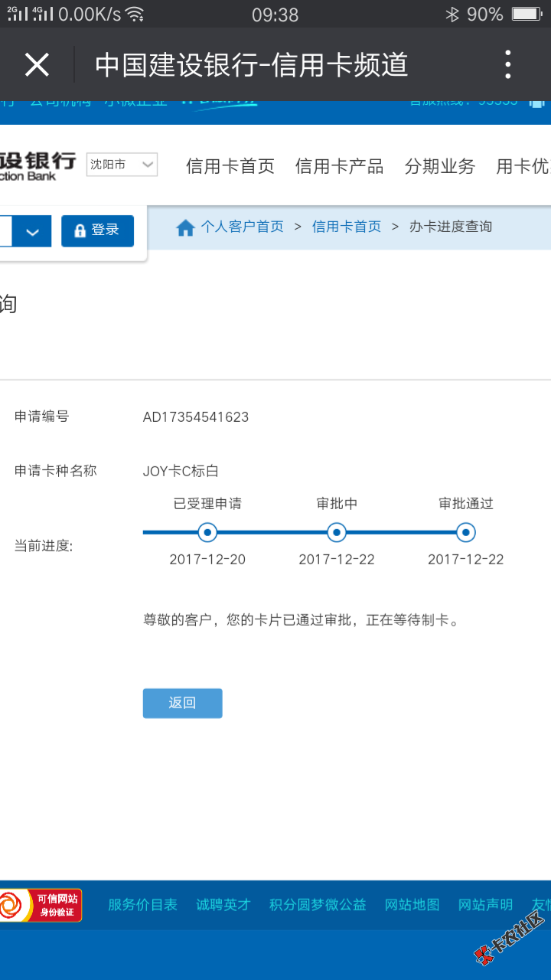Screen dimensions: 551x980
Task: Click the 返回 back button
Action: coord(182,703)
